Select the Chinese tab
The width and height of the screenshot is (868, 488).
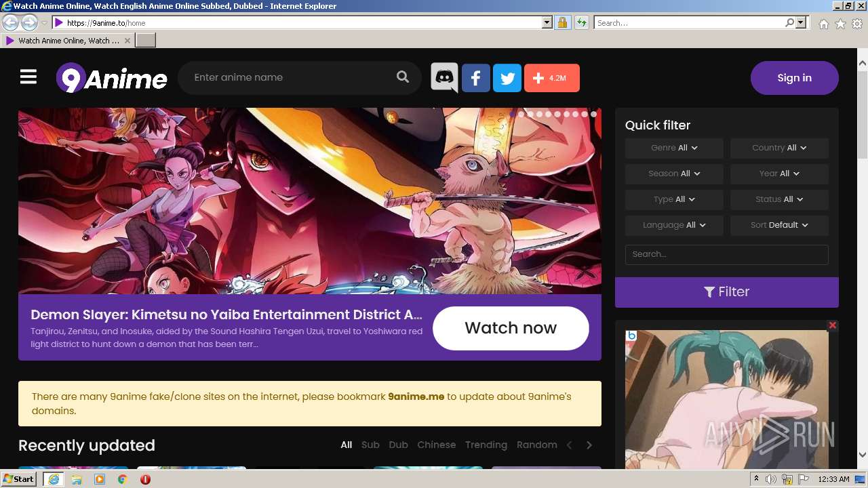(437, 445)
